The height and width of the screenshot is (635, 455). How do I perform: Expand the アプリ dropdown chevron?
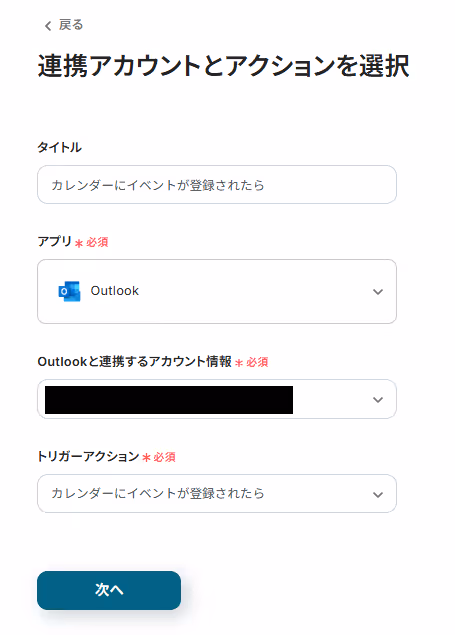point(378,292)
